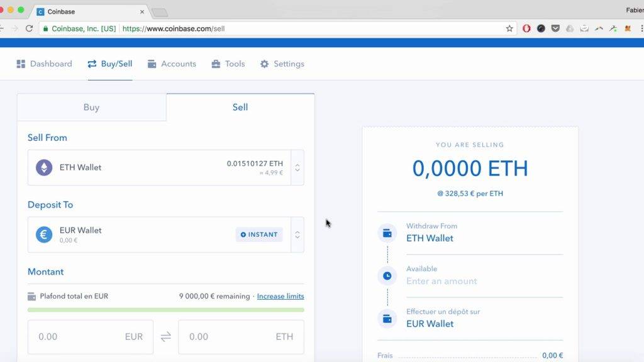Open Settings from top navigation
The height and width of the screenshot is (362, 644).
pos(282,63)
